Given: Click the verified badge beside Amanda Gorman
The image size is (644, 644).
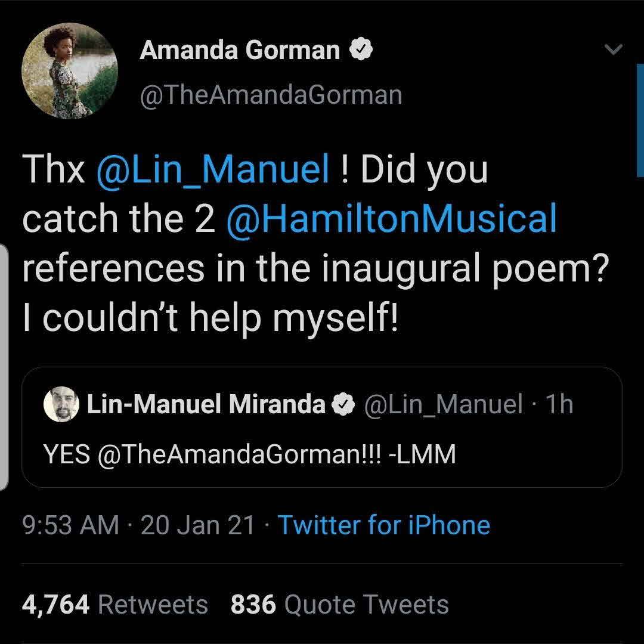Looking at the screenshot, I should pos(361,51).
